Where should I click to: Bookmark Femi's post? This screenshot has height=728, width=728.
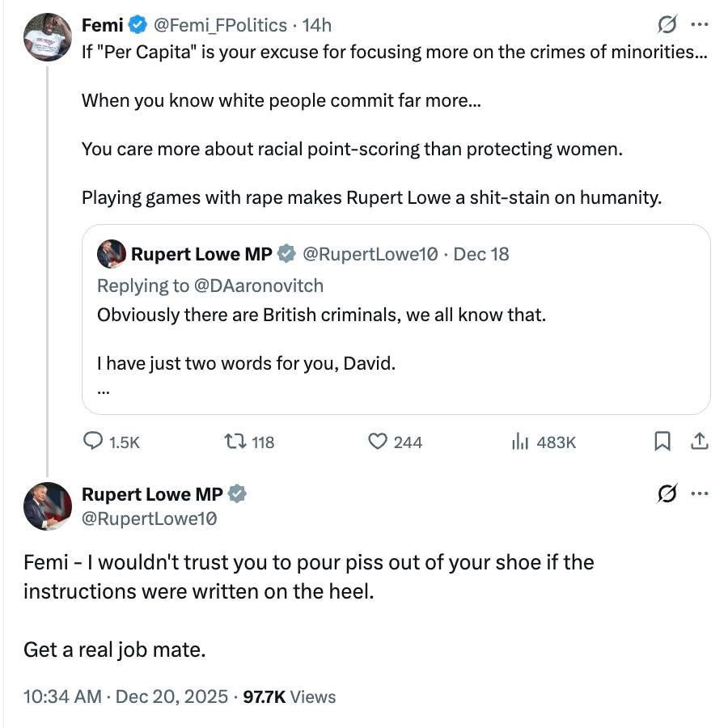coord(662,441)
